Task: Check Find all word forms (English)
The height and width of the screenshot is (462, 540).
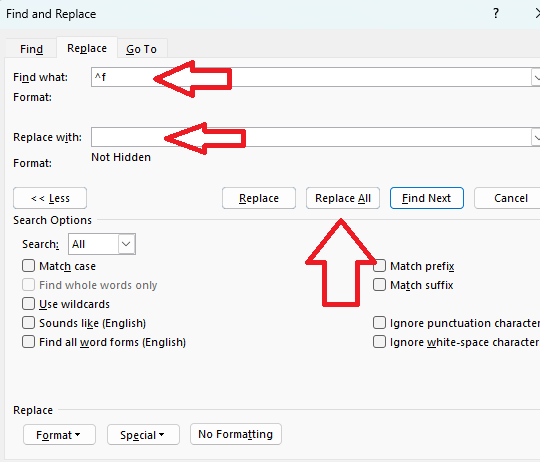Action: click(29, 342)
